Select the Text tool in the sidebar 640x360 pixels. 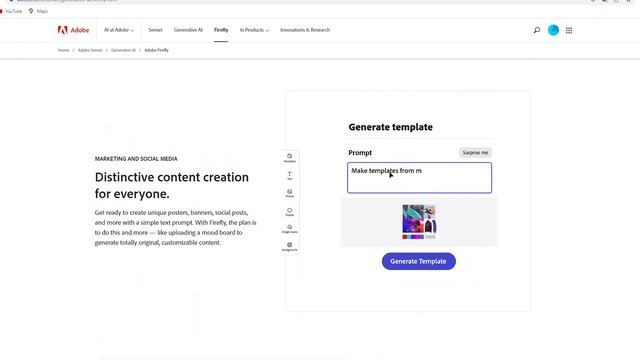pyautogui.click(x=289, y=176)
